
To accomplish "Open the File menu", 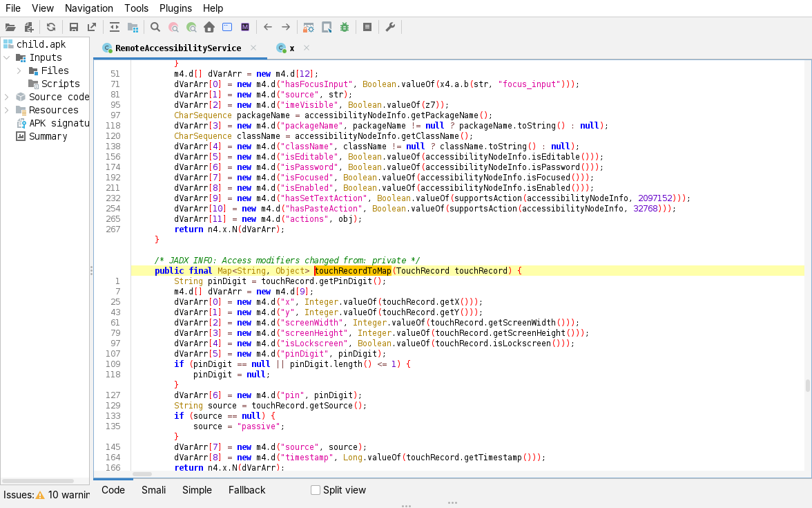I will (x=13, y=8).
